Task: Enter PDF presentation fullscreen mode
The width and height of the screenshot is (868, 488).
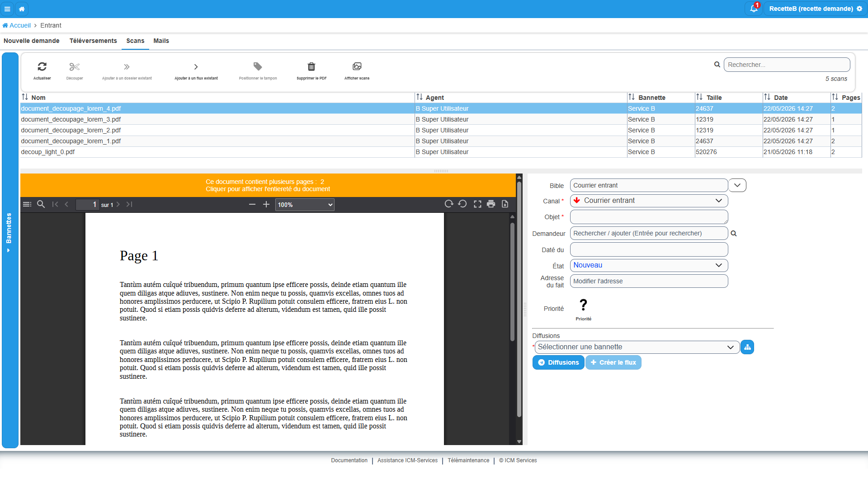Action: click(477, 204)
